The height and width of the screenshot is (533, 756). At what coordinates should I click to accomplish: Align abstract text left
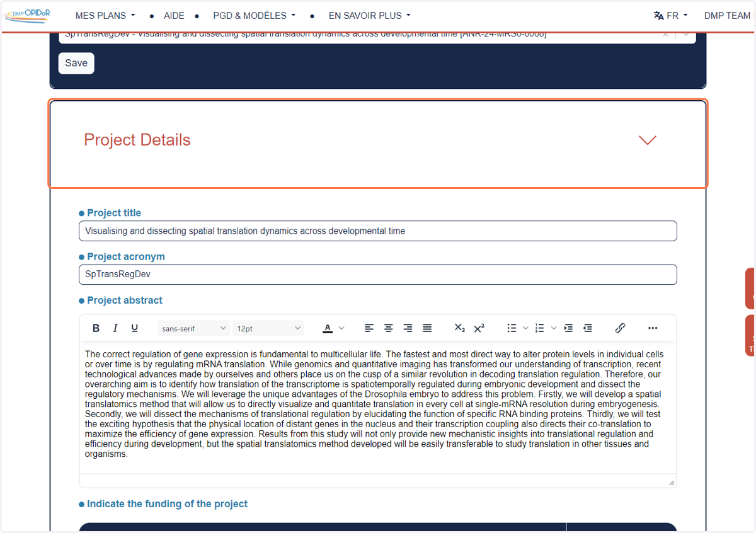tap(369, 328)
